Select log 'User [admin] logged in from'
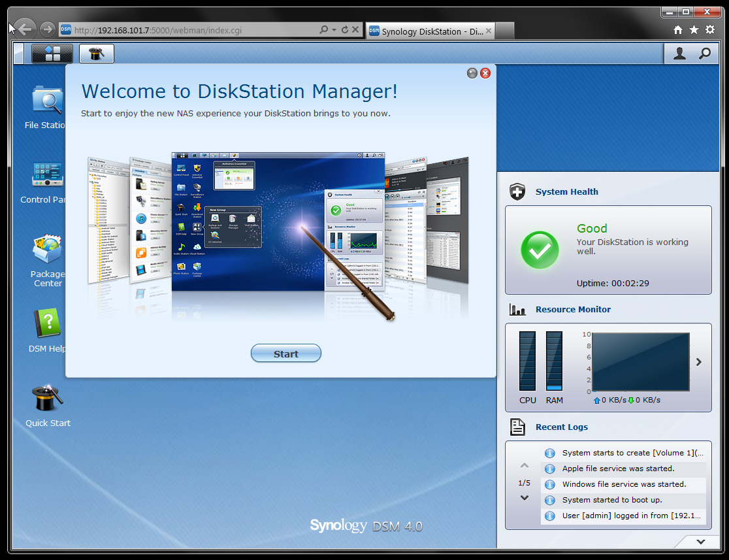 tap(623, 516)
